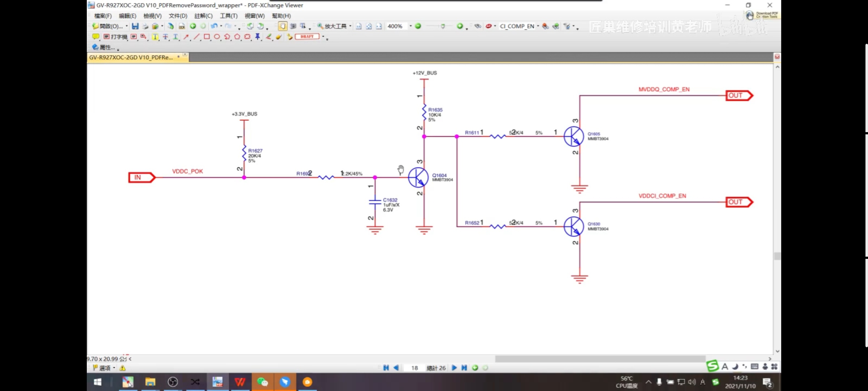Click the Fit Page icon
Image resolution: width=868 pixels, height=391 pixels.
point(369,26)
